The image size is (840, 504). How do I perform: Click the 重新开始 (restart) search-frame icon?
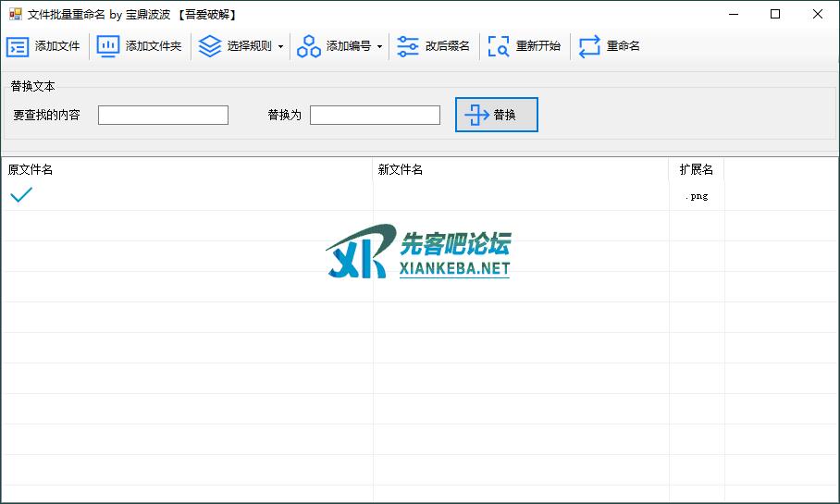[x=499, y=46]
